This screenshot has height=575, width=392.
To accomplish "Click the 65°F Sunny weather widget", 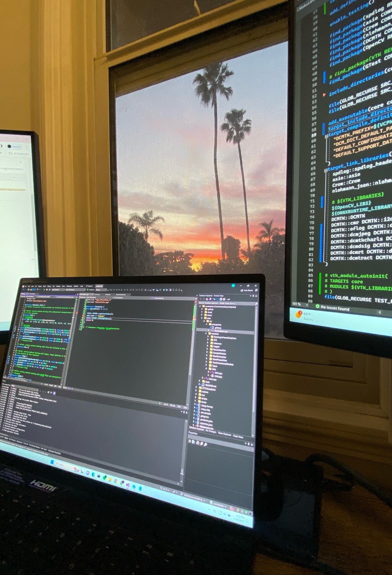I will tap(305, 316).
